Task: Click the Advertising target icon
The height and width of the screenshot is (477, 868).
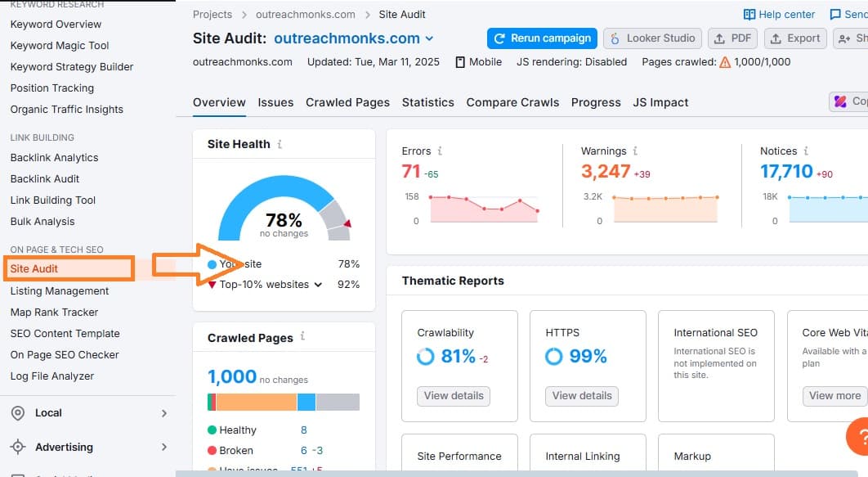Action: [x=18, y=447]
